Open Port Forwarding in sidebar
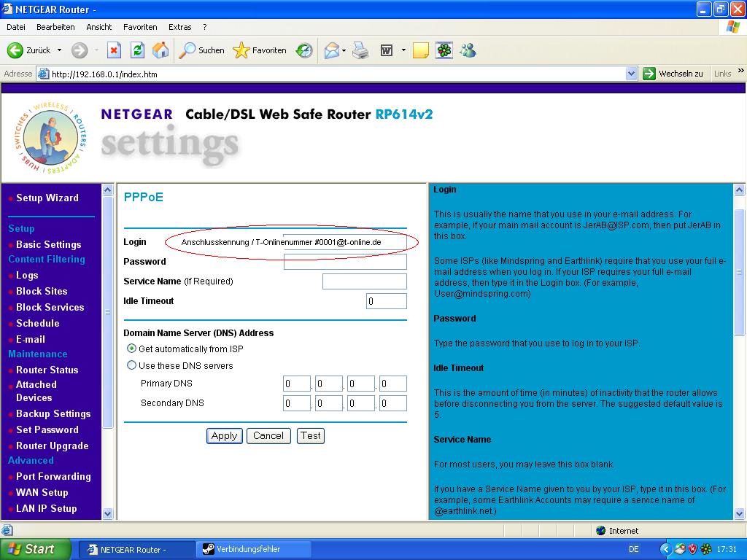Viewport: 747px width, 560px height. (x=53, y=476)
